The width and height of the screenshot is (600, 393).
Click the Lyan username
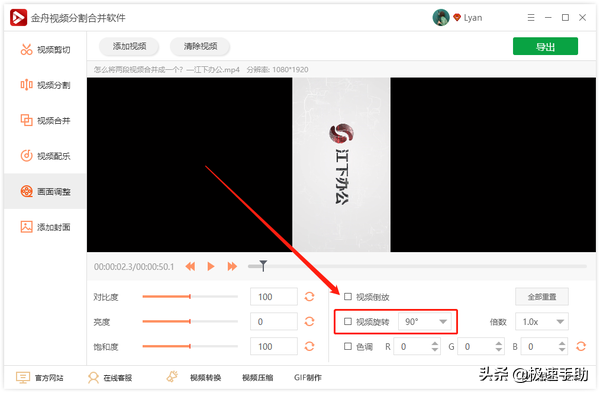(473, 18)
